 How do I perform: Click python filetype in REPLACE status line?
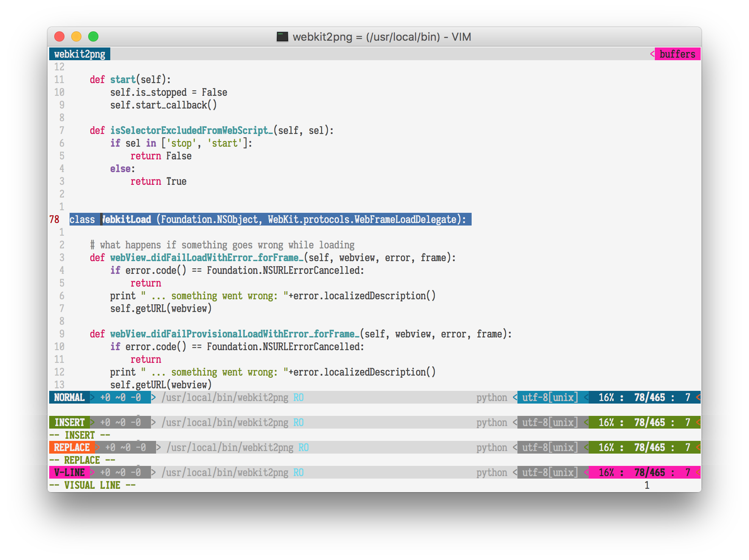pos(492,447)
